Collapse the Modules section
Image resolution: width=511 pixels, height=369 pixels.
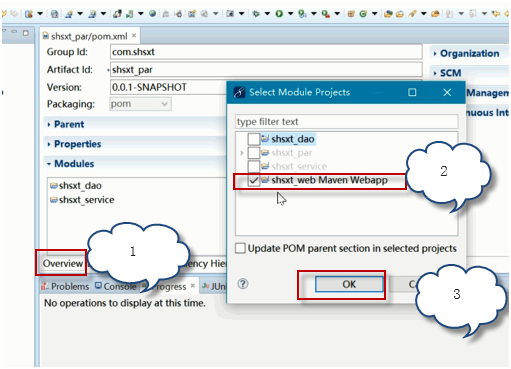click(x=49, y=164)
